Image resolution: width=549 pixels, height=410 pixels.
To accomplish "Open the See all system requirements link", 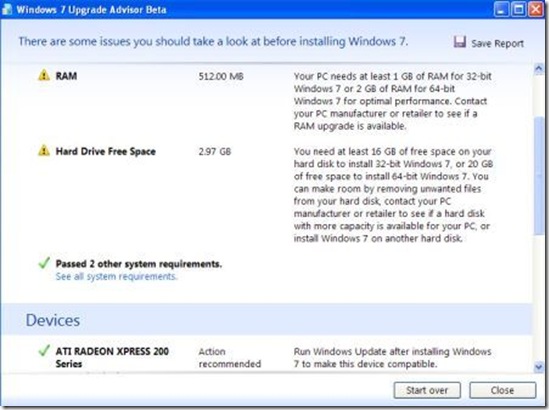I will pos(116,277).
